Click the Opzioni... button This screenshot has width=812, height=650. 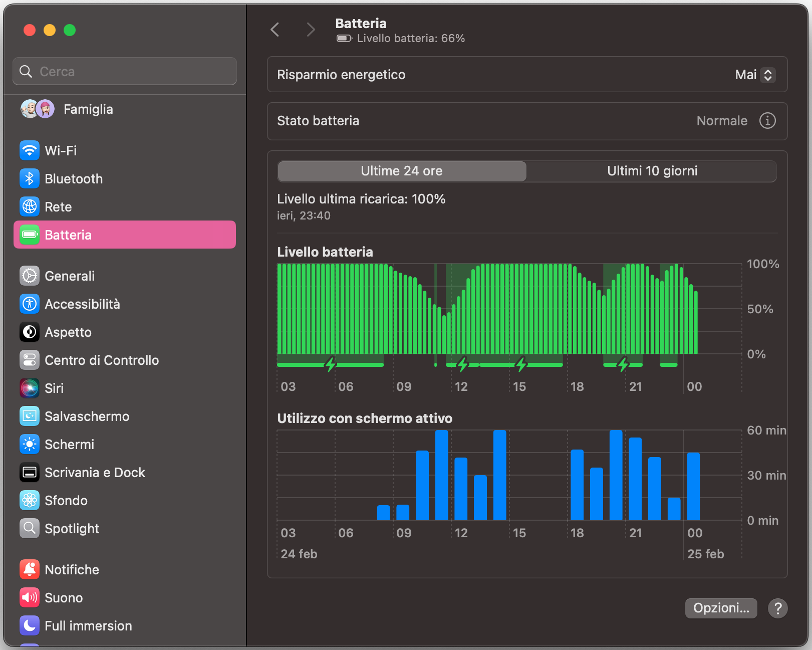(x=721, y=608)
